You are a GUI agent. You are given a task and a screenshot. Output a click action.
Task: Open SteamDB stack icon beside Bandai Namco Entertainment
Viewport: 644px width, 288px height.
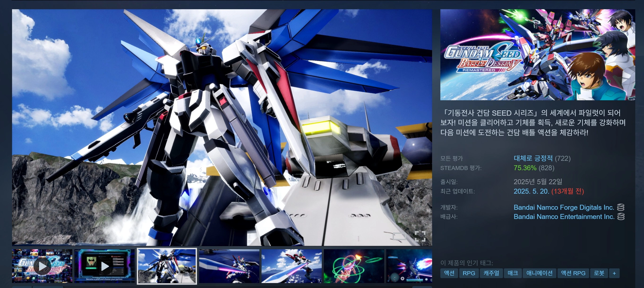point(621,216)
